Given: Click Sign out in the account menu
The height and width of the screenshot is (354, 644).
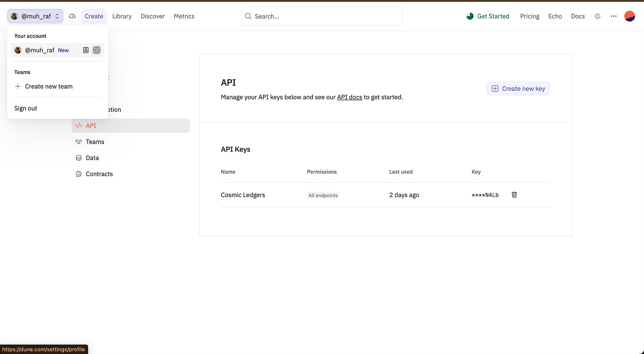Looking at the screenshot, I should coord(26,108).
